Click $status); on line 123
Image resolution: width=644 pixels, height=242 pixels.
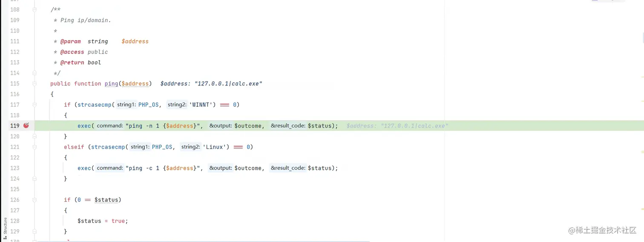coord(322,168)
